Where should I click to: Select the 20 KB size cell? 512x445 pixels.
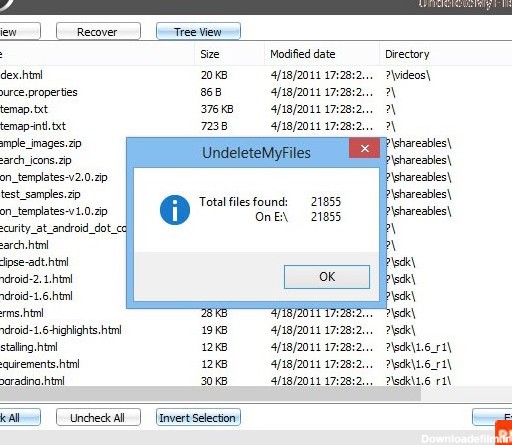click(214, 75)
